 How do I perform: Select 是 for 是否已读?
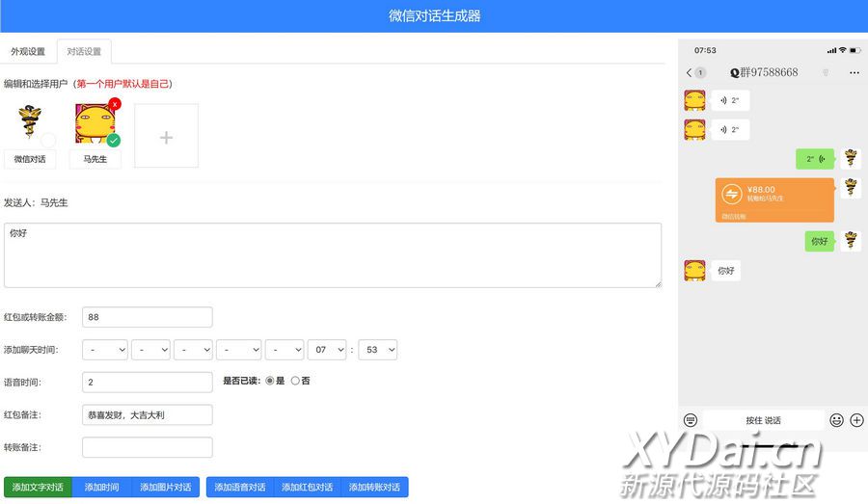click(270, 381)
